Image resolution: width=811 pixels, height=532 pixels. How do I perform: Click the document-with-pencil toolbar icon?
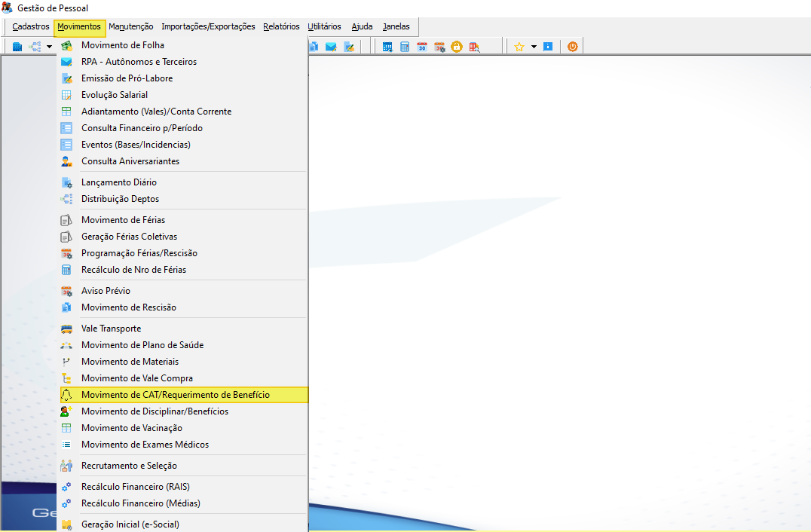coord(349,47)
